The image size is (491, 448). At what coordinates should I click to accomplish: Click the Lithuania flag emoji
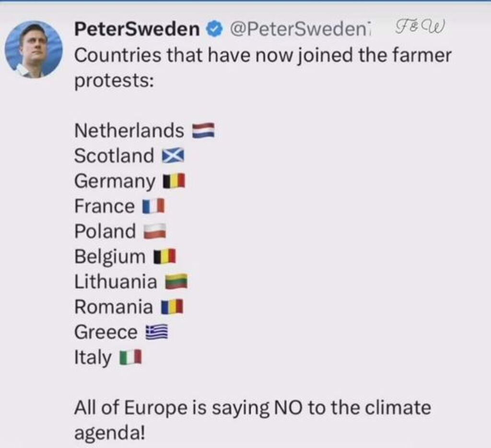click(x=176, y=282)
